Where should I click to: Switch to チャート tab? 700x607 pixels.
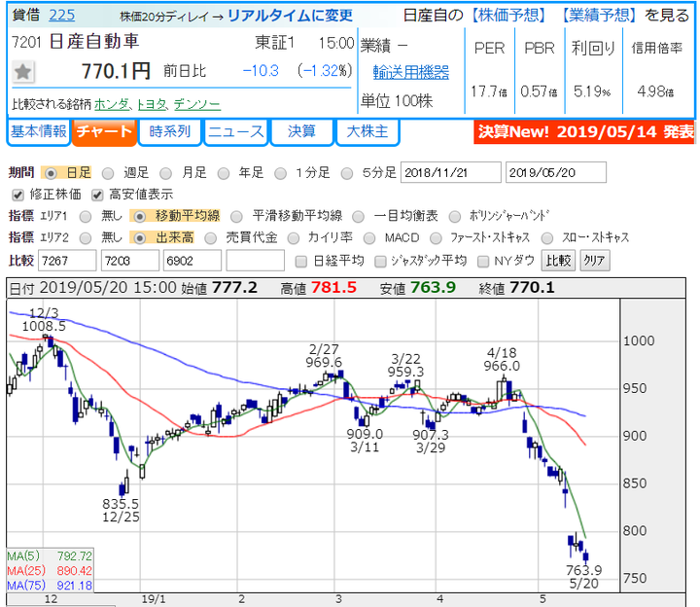tap(104, 131)
